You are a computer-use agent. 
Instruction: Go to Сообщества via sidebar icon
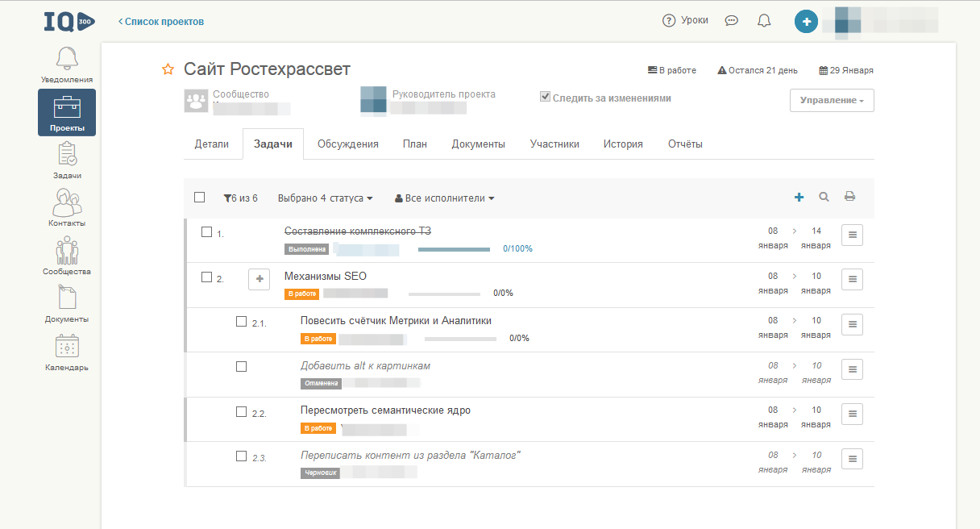tap(67, 253)
